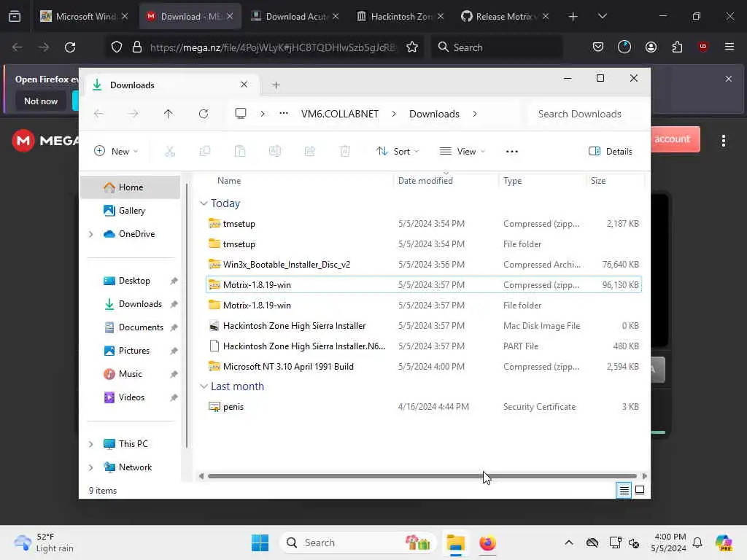Screen dimensions: 747x560
Task: Click VM6.COLLABNET in breadcrumb path
Action: [340, 114]
